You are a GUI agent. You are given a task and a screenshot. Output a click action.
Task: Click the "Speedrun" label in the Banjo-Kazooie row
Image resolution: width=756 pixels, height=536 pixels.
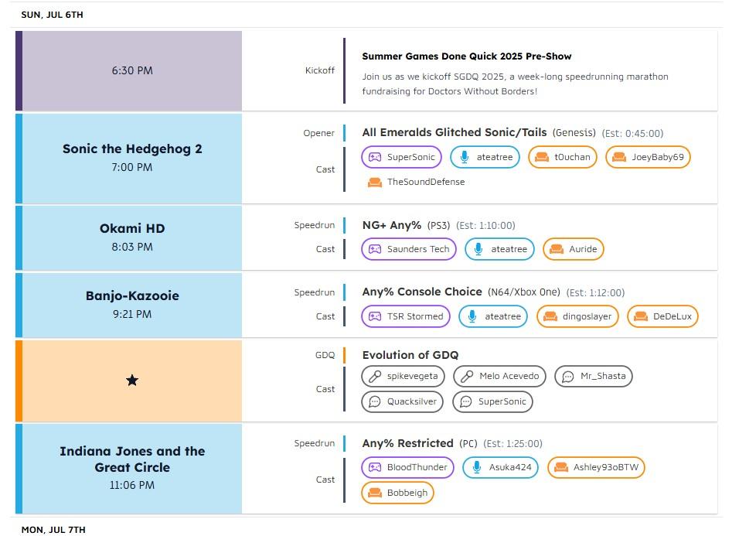[x=315, y=293]
